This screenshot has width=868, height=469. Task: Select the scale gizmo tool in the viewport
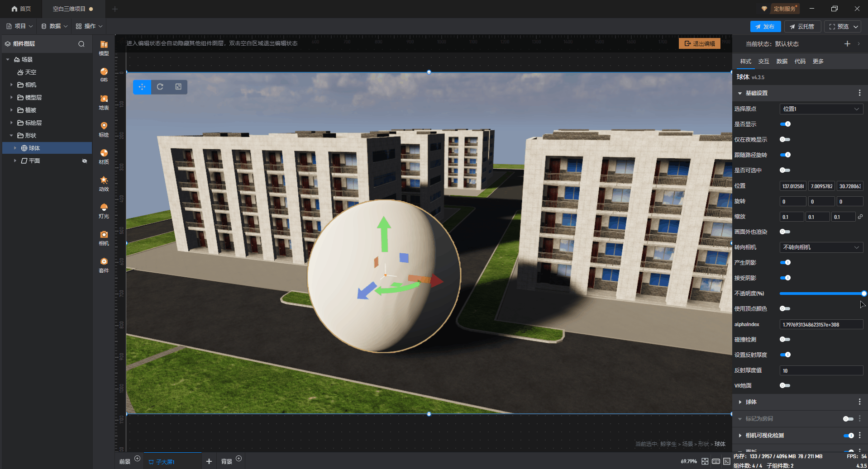tap(178, 87)
